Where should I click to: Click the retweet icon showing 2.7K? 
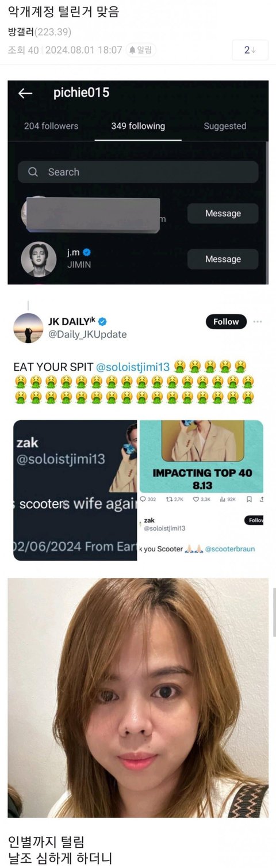click(x=169, y=499)
